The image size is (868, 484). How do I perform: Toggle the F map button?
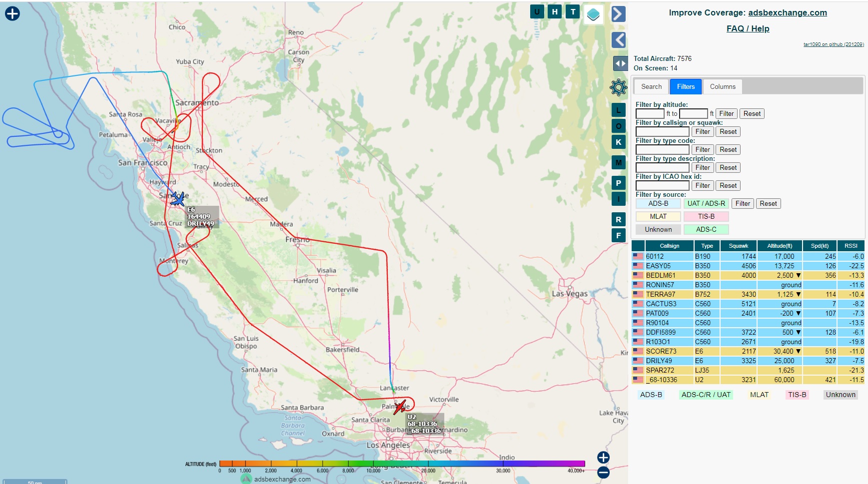(619, 235)
